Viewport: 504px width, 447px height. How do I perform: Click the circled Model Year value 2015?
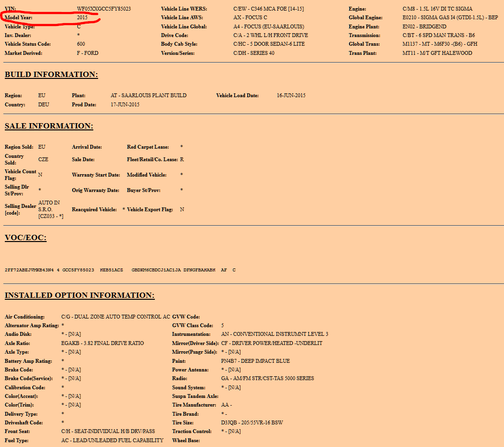[82, 18]
